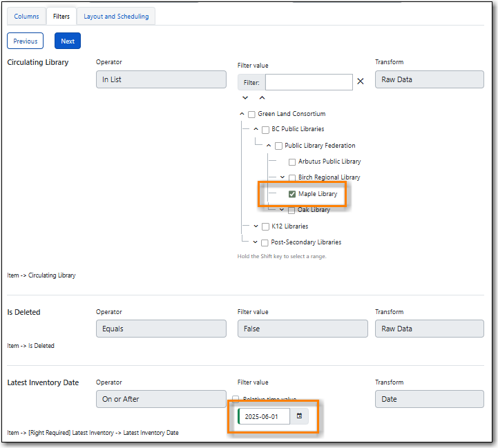Enable the Relative time value checkbox
498x448 pixels.
(236, 399)
